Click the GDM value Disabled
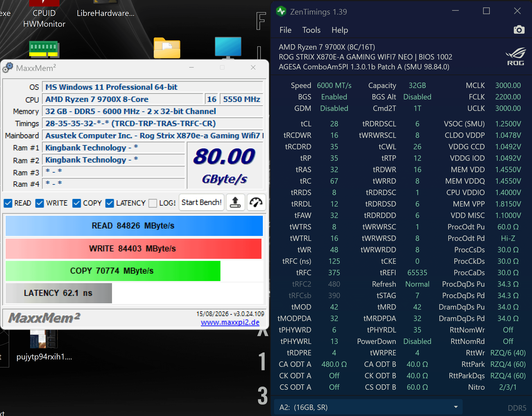The image size is (532, 416). (334, 108)
